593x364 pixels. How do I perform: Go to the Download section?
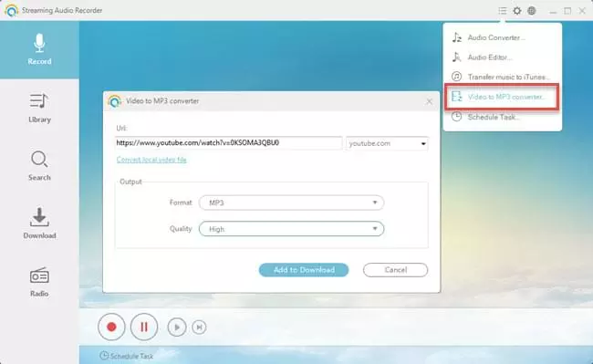pyautogui.click(x=39, y=223)
